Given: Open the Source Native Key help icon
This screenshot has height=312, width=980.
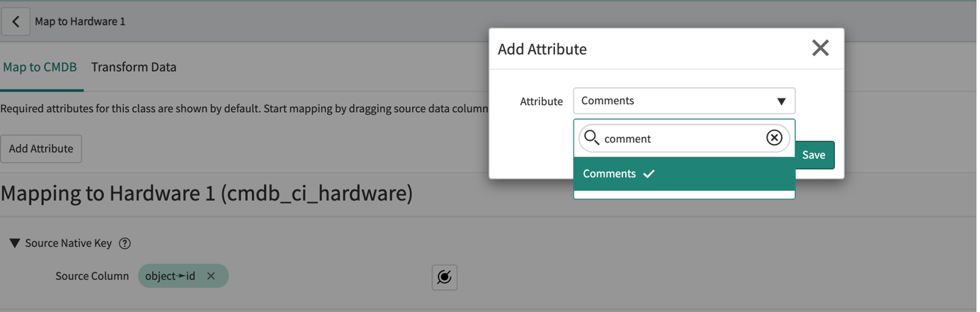Looking at the screenshot, I should 125,243.
